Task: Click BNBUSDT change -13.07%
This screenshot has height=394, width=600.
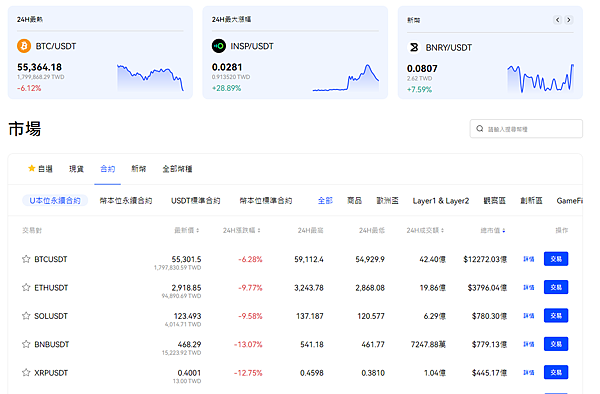Action: click(x=248, y=344)
